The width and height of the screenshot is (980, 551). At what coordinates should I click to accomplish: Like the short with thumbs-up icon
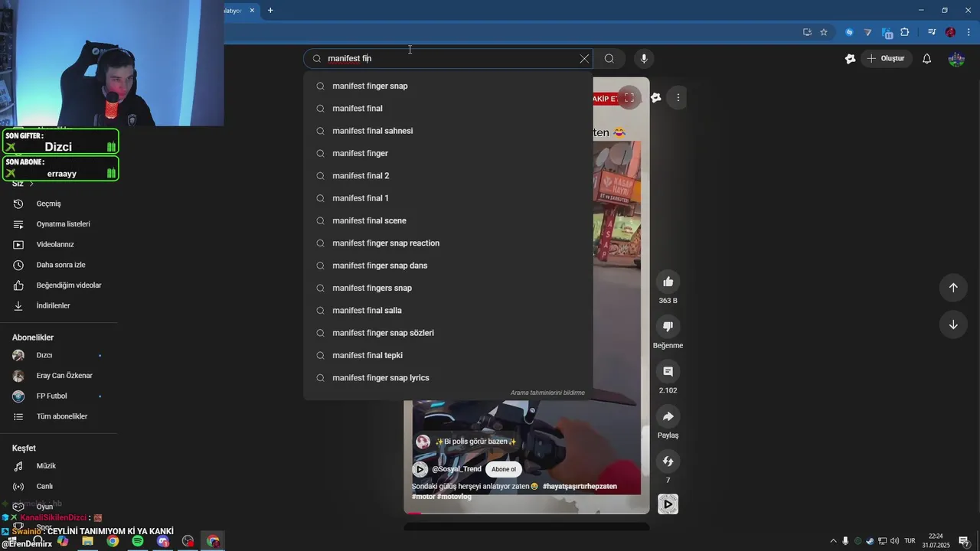[x=668, y=282]
